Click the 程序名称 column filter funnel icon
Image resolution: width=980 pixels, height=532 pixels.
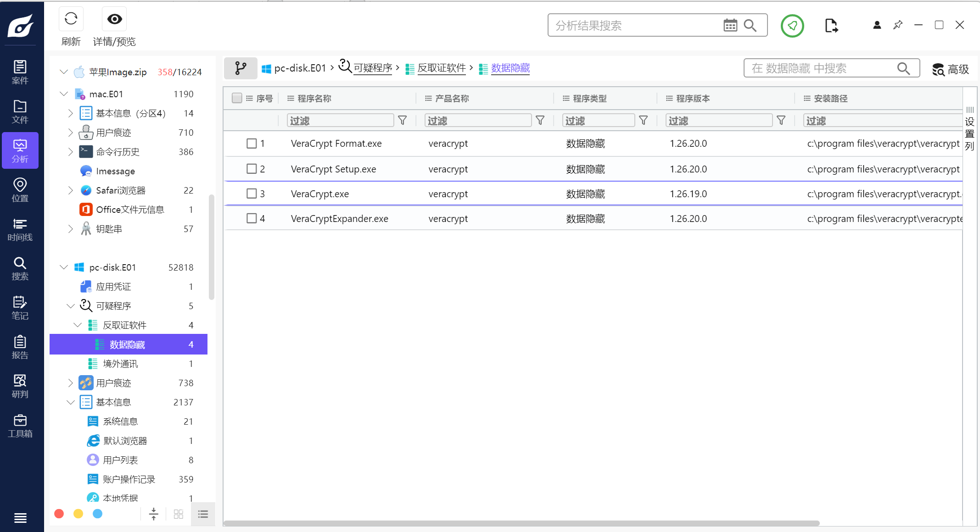click(x=403, y=120)
